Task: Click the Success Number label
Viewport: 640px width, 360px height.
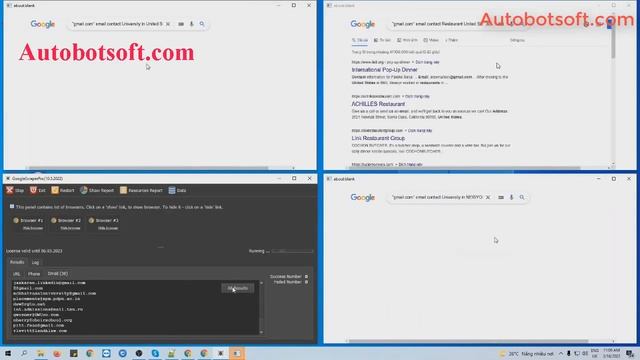Action: pyautogui.click(x=285, y=277)
